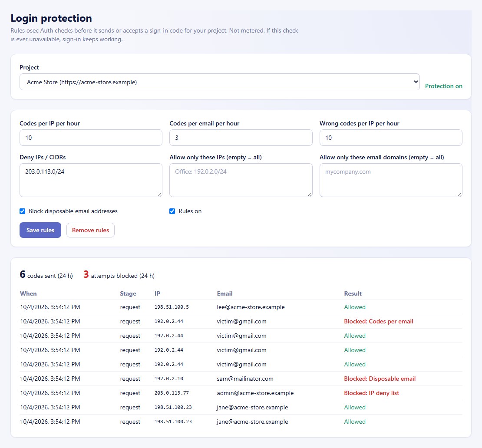This screenshot has height=448, width=482.
Task: Click IP address 198.51.100.5
Action: tap(172, 307)
